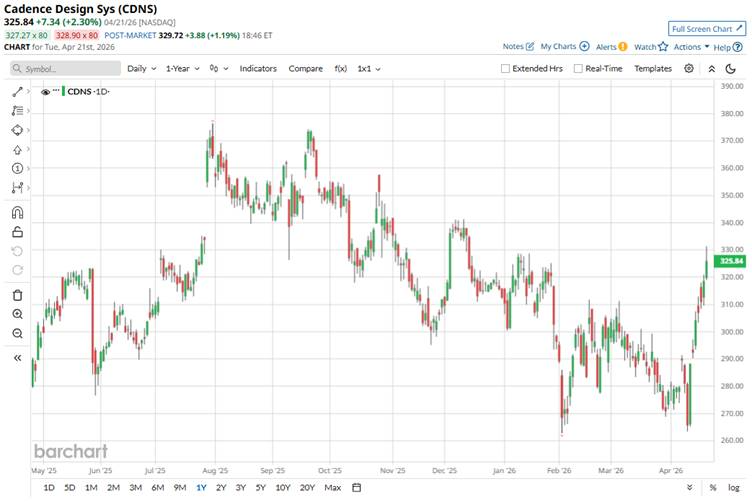This screenshot has width=752, height=502.
Task: Select the Max range tab
Action: point(332,488)
